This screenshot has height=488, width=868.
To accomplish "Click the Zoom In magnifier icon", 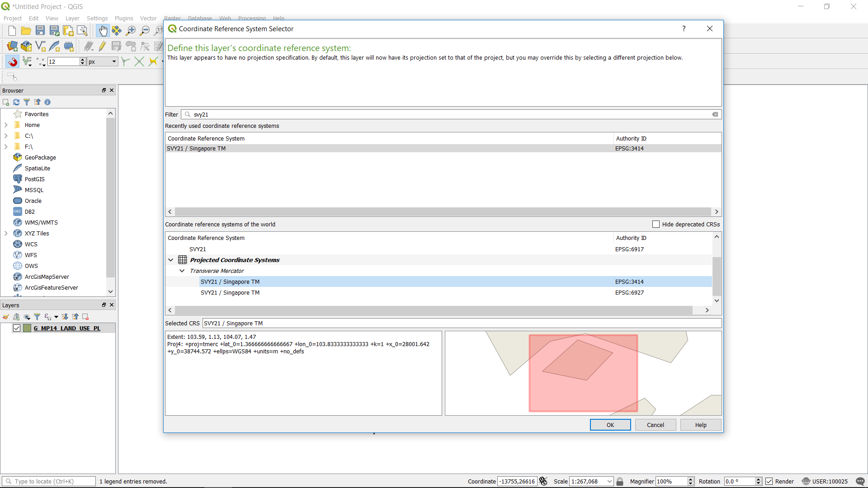I will [131, 31].
